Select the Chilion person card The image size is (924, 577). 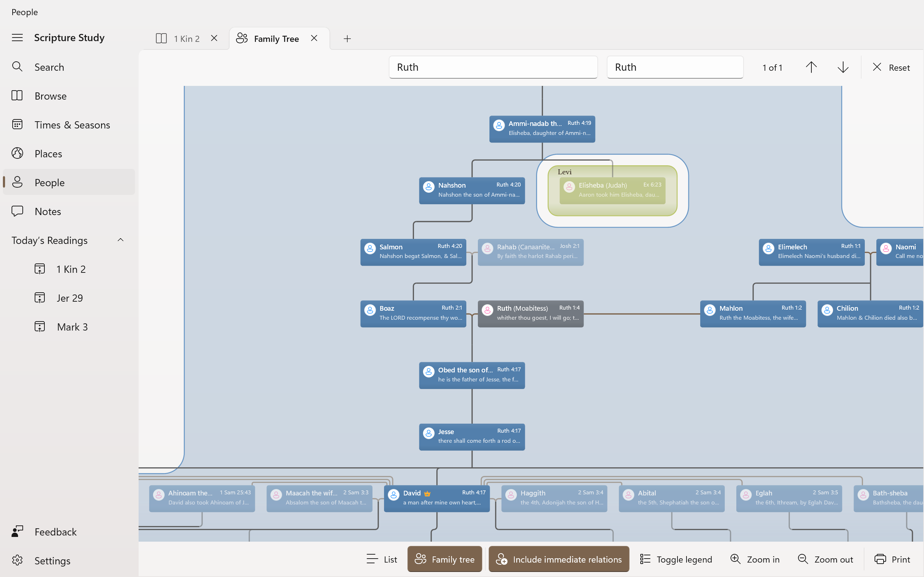[x=870, y=314]
